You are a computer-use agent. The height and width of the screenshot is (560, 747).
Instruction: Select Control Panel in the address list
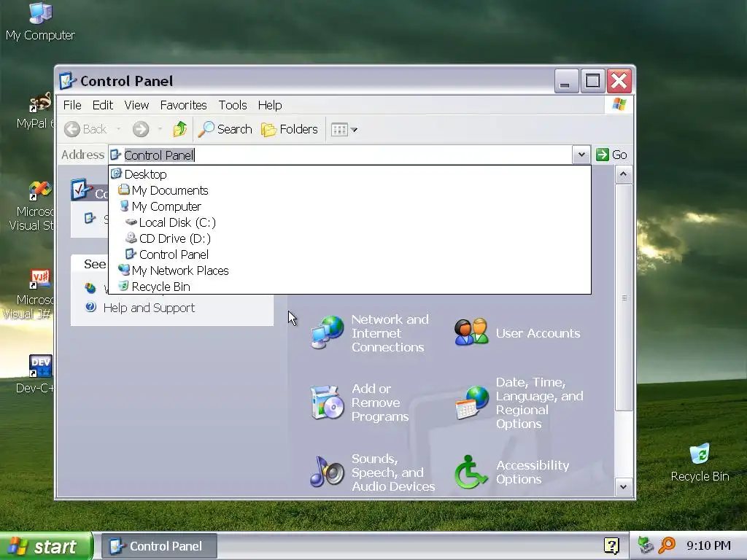pyautogui.click(x=349, y=254)
